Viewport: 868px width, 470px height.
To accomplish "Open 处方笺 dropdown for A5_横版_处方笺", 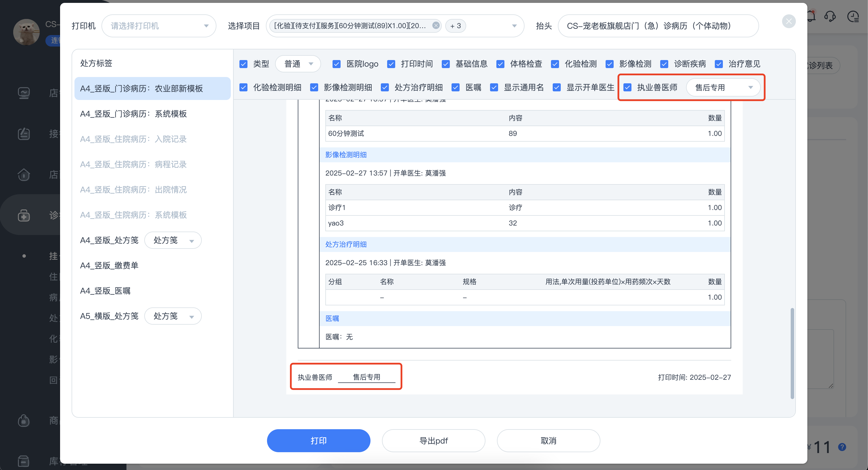I will tap(173, 316).
